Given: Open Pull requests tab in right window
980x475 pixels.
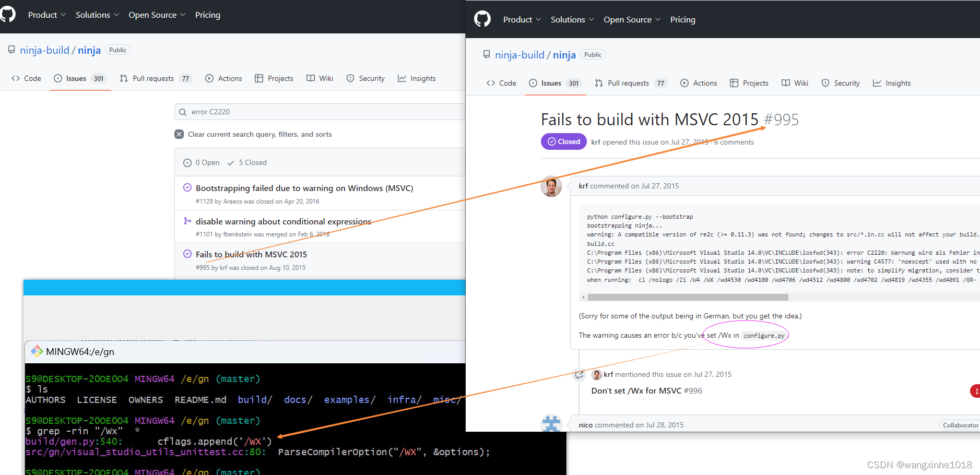Looking at the screenshot, I should pyautogui.click(x=631, y=83).
